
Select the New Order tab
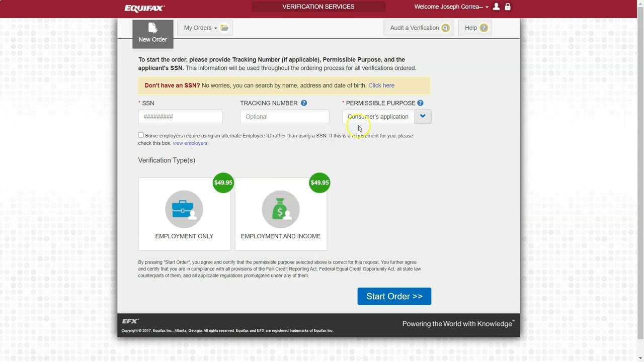[x=153, y=34]
